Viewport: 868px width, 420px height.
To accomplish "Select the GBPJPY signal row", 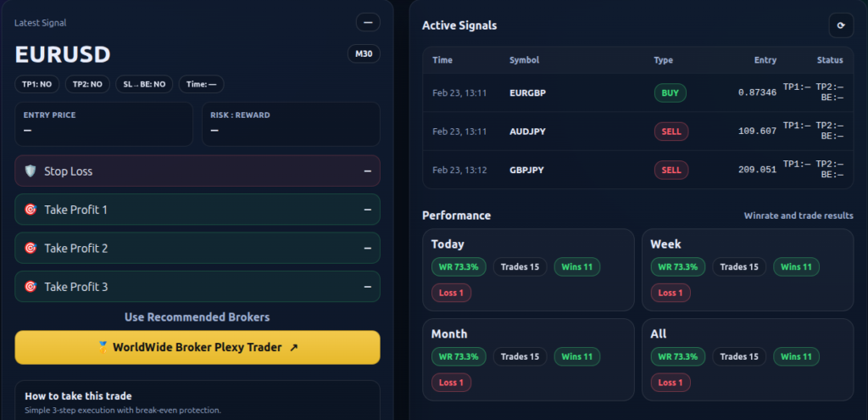I will point(526,170).
